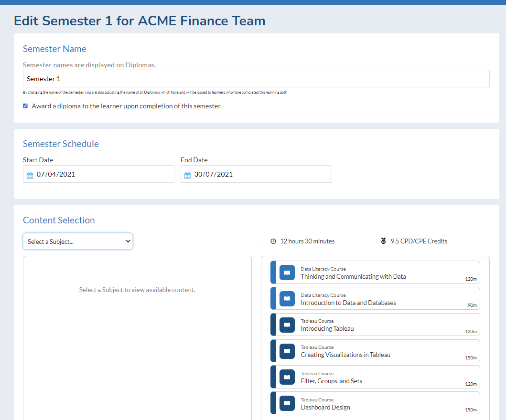
Task: Click the End Date calendar icon
Action: 187,175
